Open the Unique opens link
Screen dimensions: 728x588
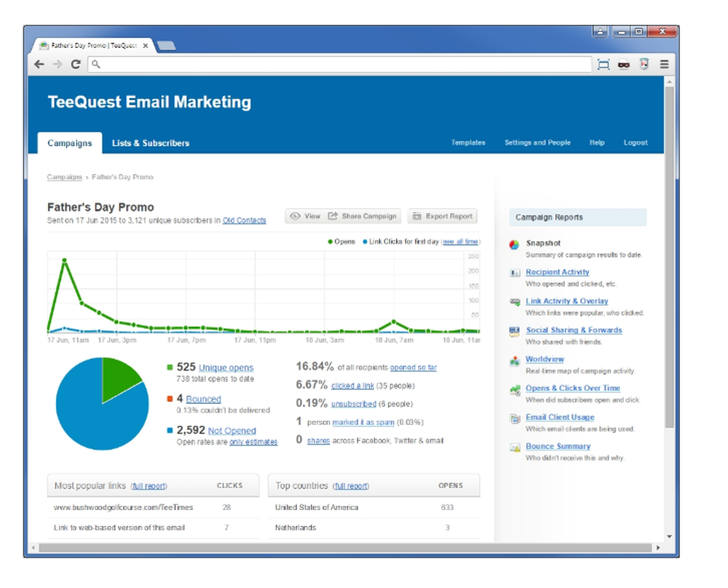click(x=226, y=367)
